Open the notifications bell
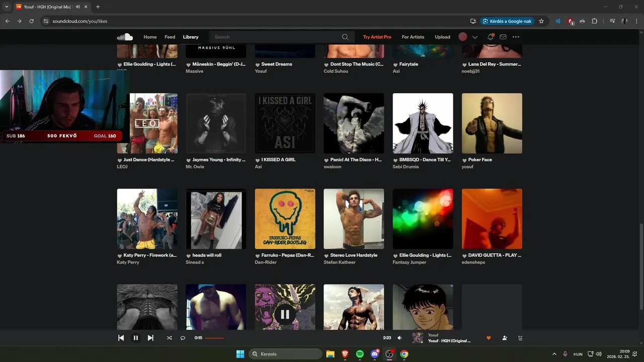Image resolution: width=644 pixels, height=362 pixels. tap(491, 37)
